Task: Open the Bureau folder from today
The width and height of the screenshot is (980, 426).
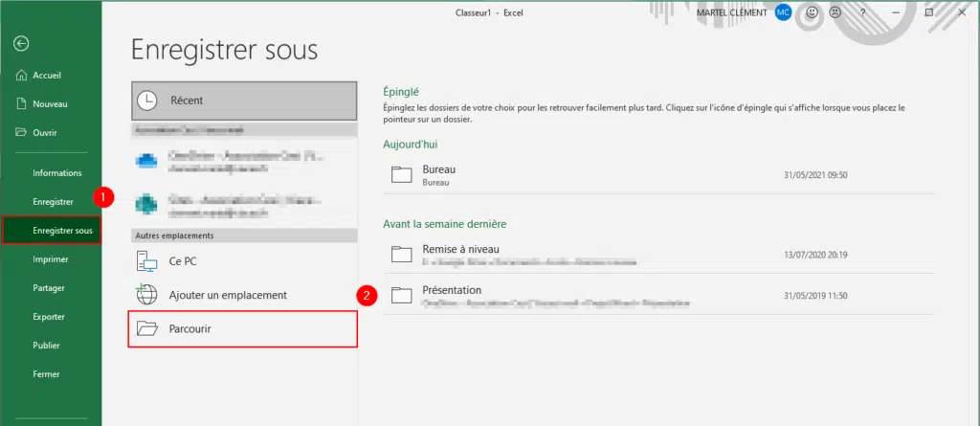Action: pos(438,174)
